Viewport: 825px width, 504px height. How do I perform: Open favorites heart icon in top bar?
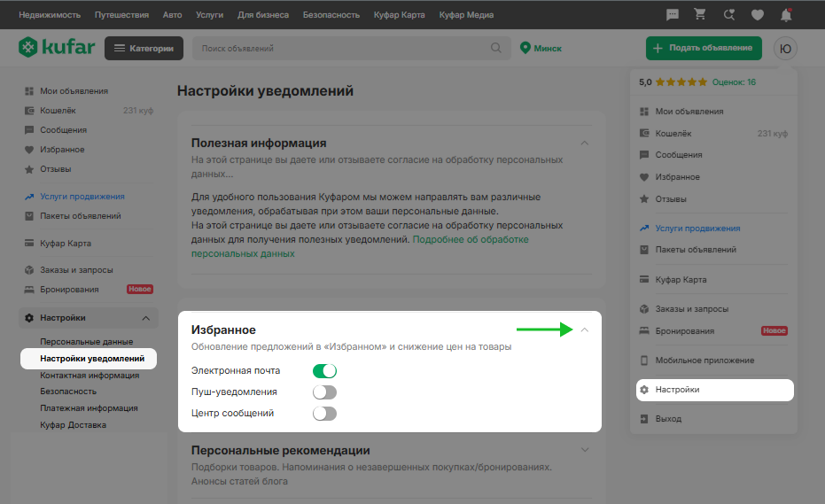757,15
